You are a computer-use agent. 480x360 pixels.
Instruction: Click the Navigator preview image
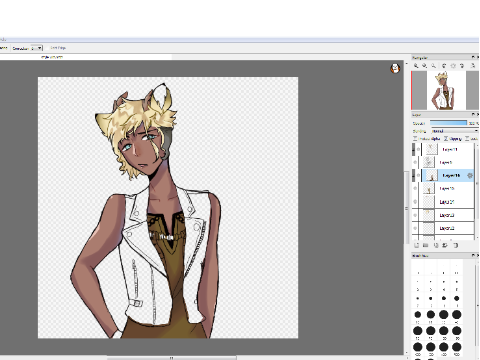[x=445, y=90]
